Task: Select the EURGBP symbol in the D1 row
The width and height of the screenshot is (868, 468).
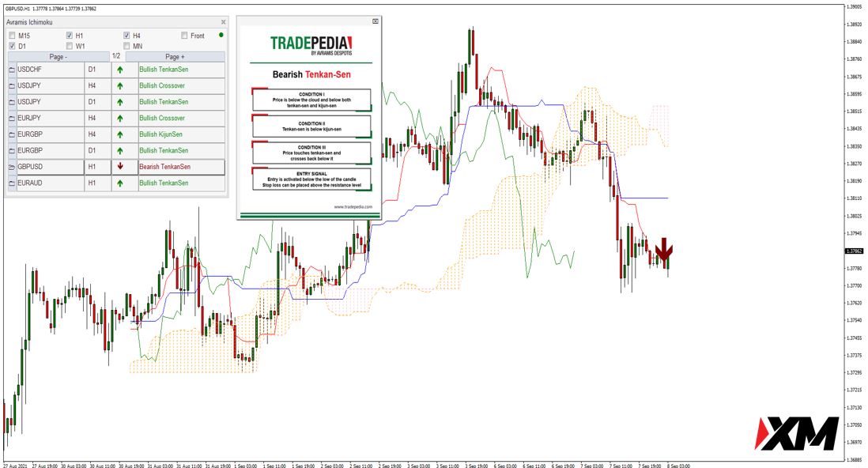Action: click(x=51, y=151)
